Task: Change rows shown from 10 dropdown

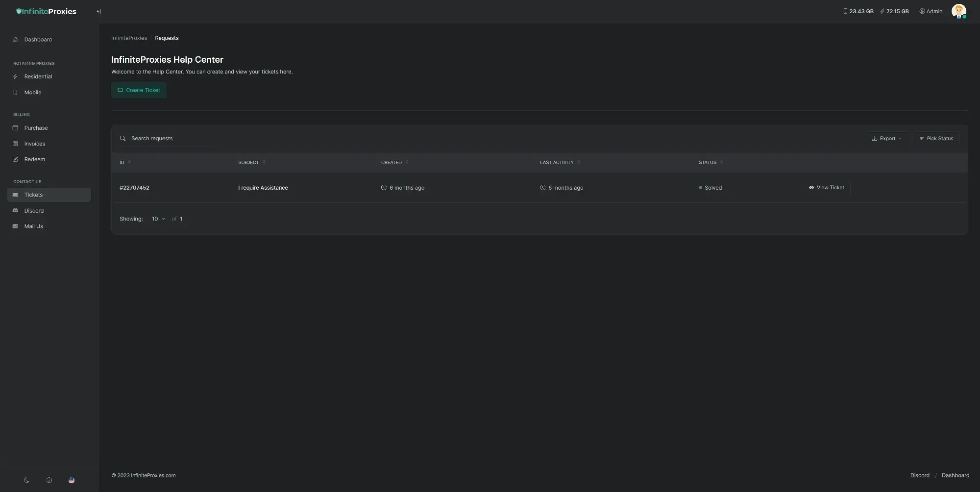Action: coord(158,219)
